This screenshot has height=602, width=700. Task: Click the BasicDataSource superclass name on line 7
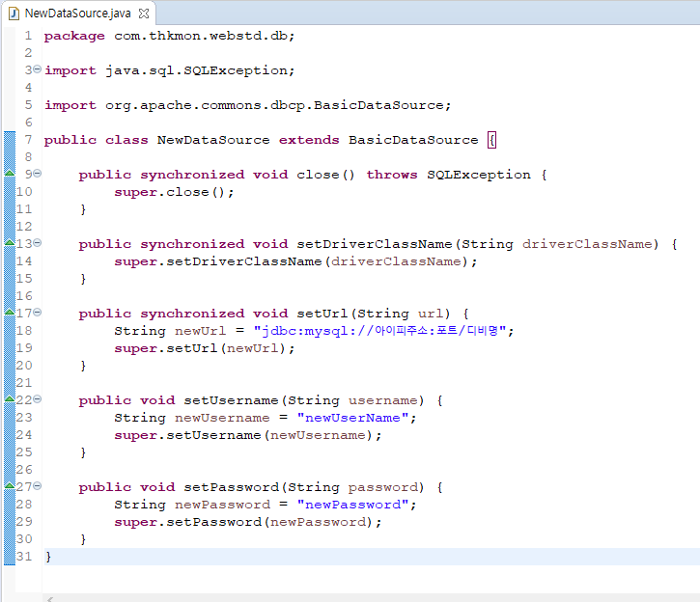click(412, 140)
